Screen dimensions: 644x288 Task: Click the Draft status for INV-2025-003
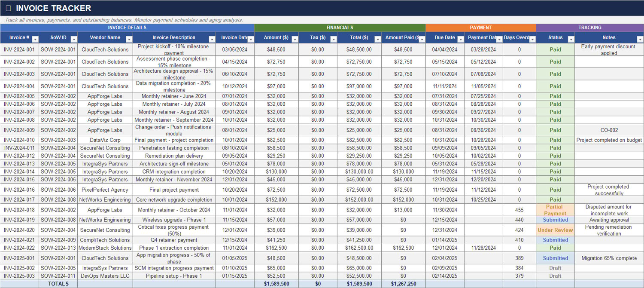point(555,276)
